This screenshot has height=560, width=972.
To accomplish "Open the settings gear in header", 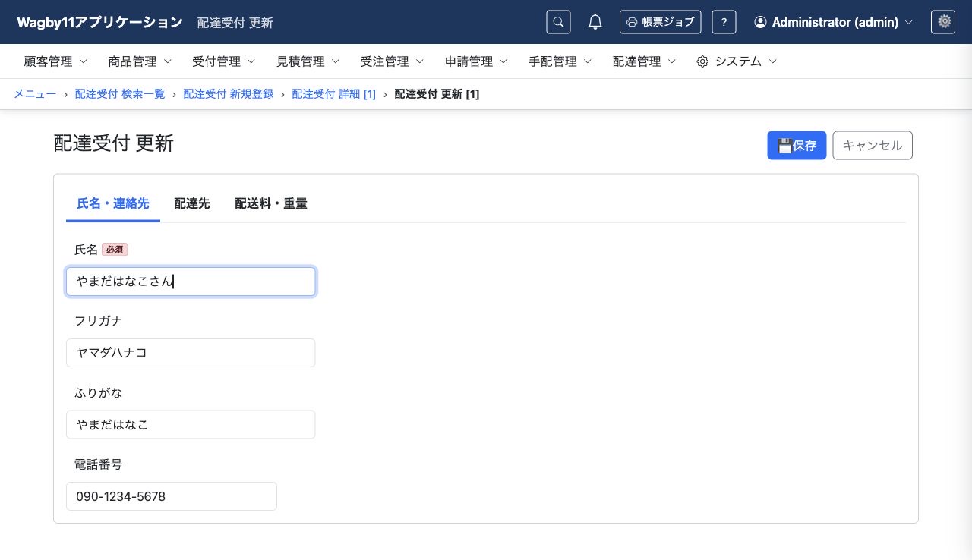I will (943, 22).
